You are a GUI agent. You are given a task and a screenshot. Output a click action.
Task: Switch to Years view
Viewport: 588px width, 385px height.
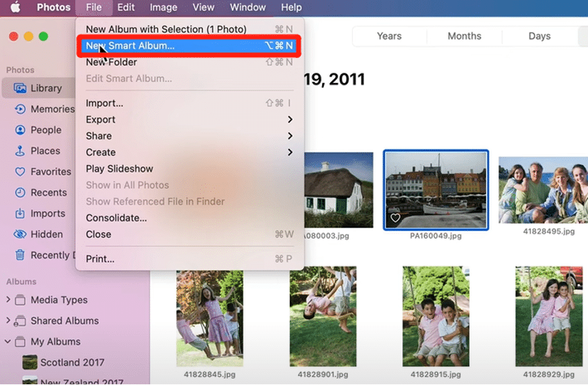pyautogui.click(x=389, y=36)
